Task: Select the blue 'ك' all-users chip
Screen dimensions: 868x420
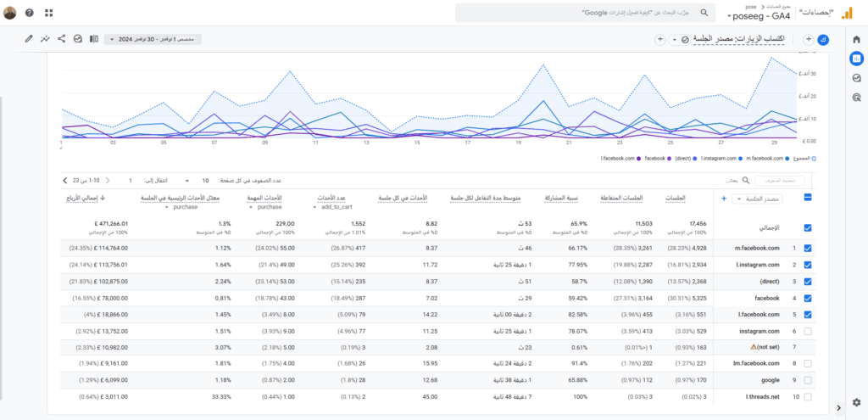Action: click(x=824, y=39)
